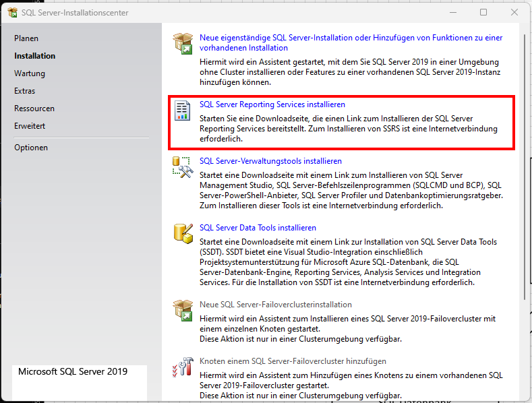532x403 pixels.
Task: Click the Microsoft SQL Server 2019 label
Action: tap(73, 371)
